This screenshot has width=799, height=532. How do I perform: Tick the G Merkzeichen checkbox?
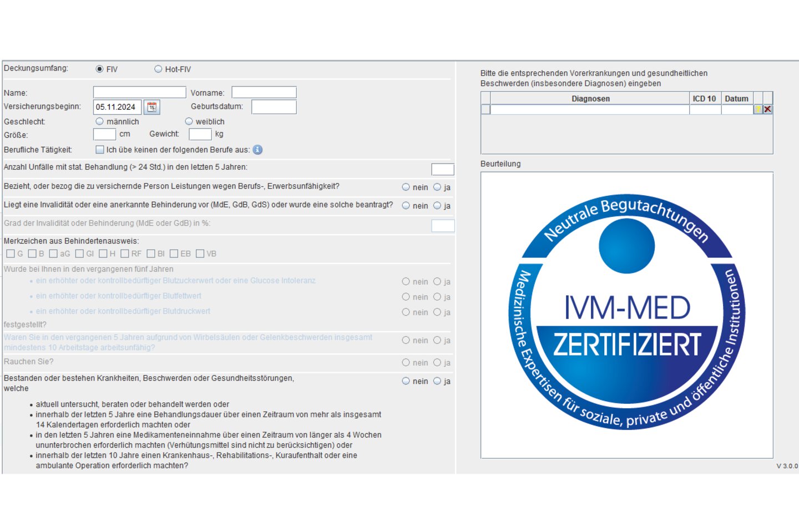11,254
